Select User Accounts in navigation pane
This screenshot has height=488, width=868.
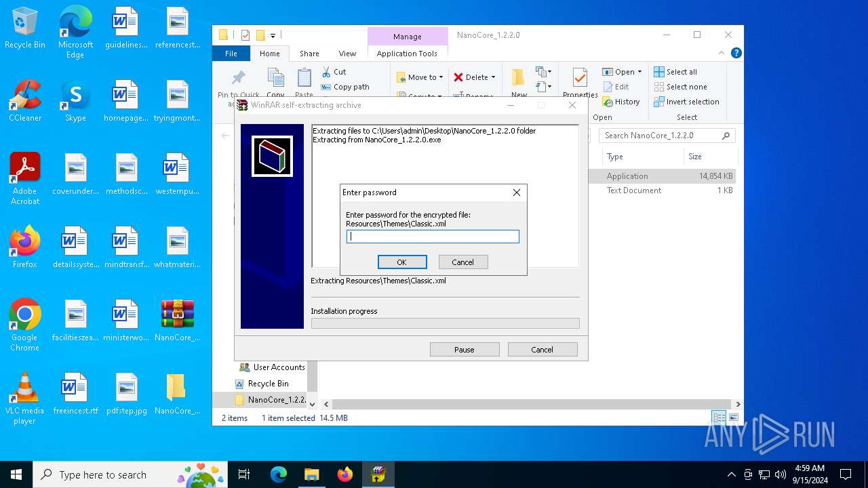pyautogui.click(x=271, y=367)
